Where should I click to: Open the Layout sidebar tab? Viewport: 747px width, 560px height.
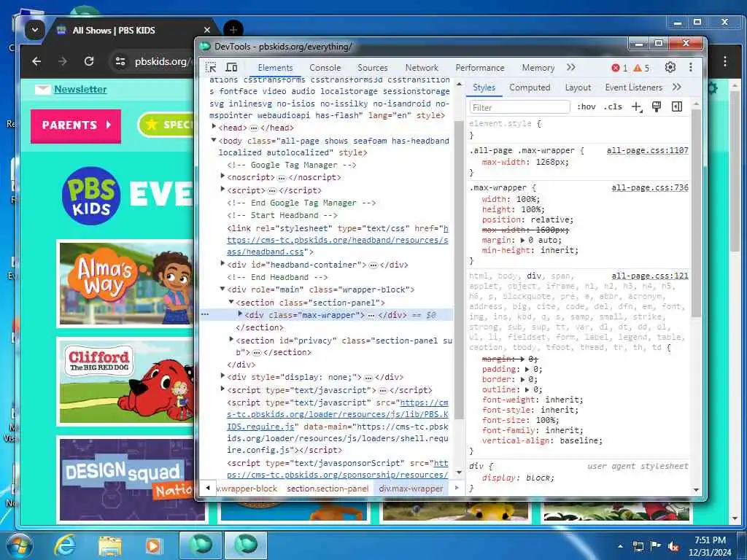point(578,87)
